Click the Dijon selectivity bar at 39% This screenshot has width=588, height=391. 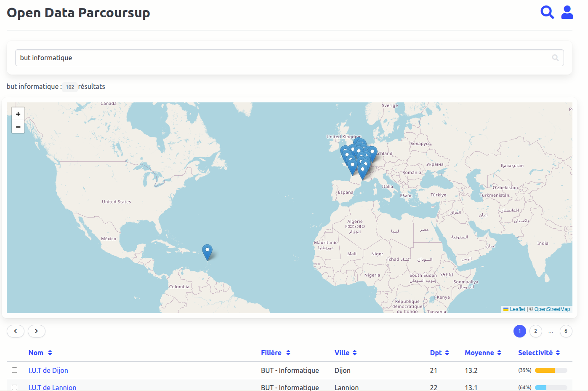(x=551, y=370)
